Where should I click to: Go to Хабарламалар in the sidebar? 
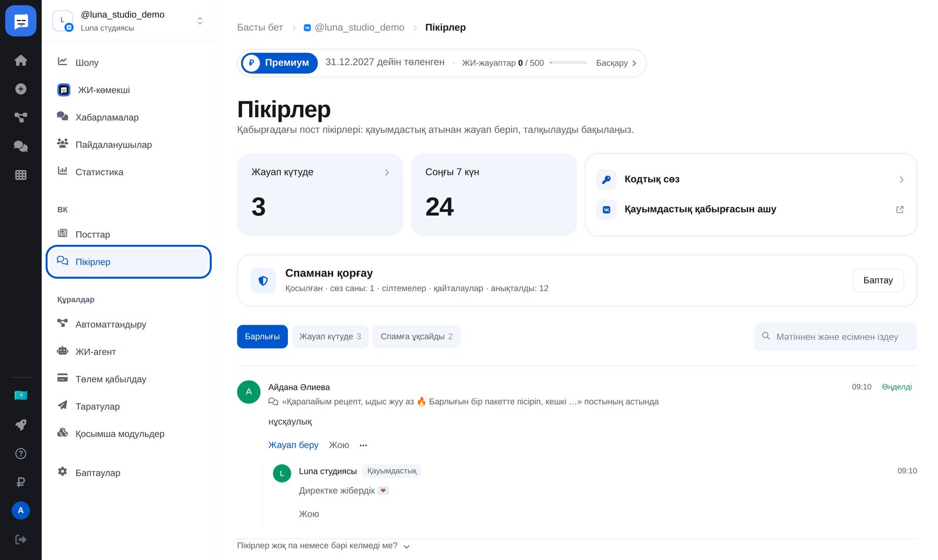pyautogui.click(x=128, y=117)
